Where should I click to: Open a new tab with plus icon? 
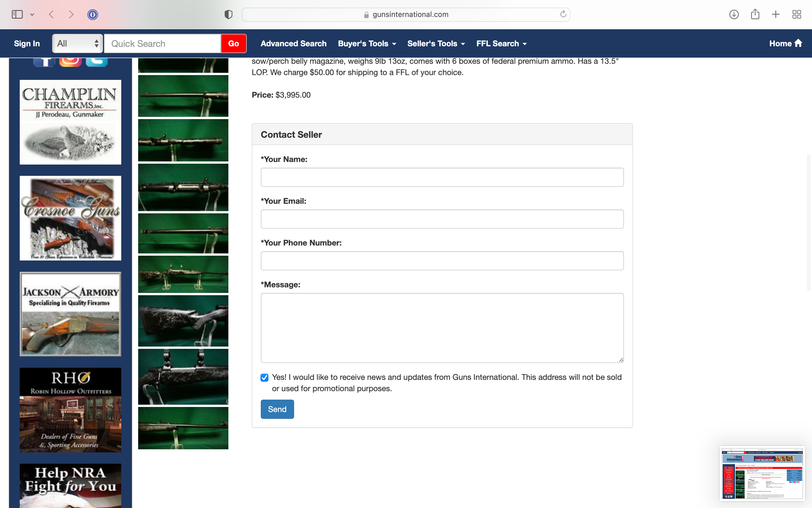click(x=776, y=14)
